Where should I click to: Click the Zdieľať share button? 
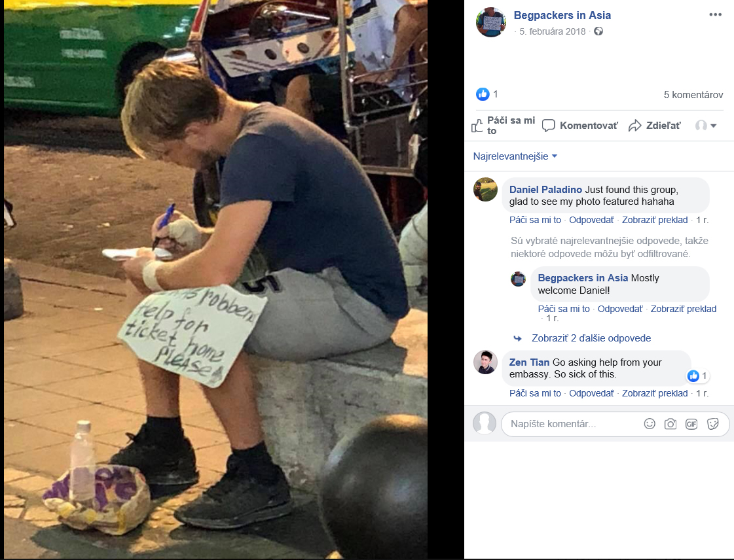tap(654, 126)
